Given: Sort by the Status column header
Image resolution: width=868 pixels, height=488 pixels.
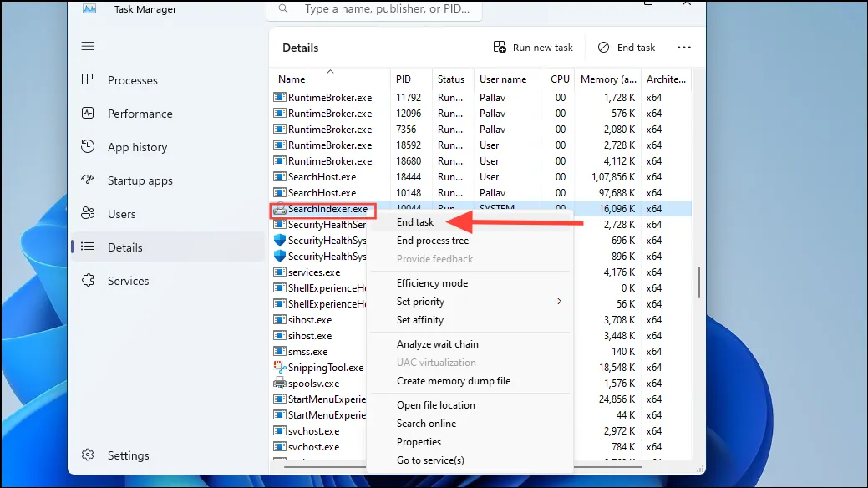Looking at the screenshot, I should click(x=452, y=79).
